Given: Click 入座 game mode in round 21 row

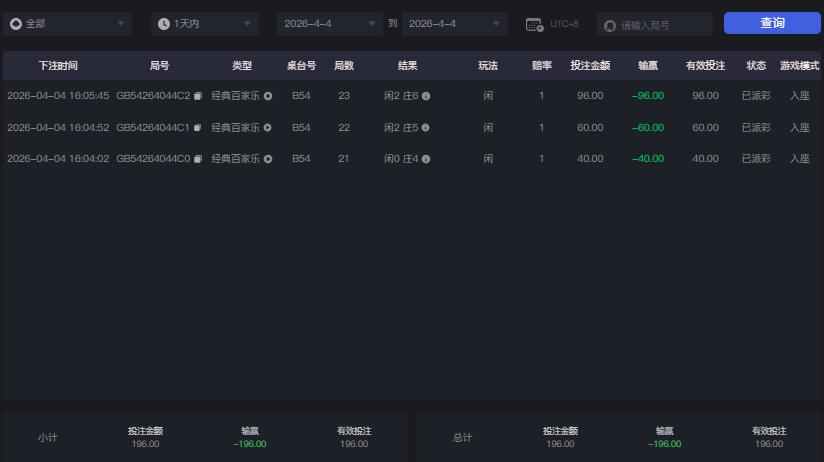Looking at the screenshot, I should pyautogui.click(x=800, y=159).
